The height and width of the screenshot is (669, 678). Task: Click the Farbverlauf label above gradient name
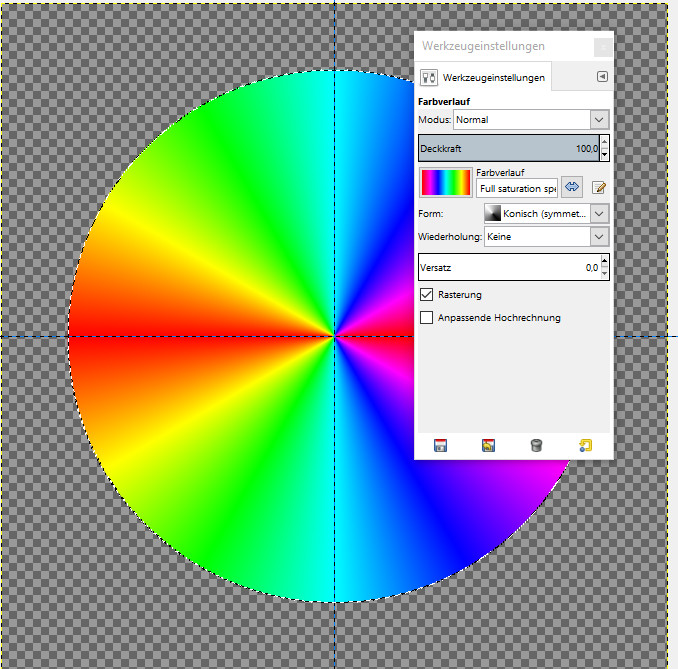pos(500,173)
